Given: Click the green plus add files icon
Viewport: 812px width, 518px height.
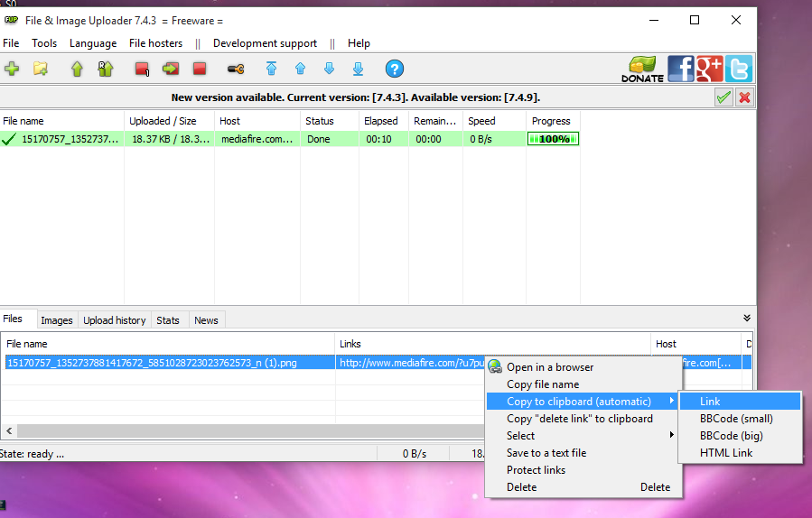Looking at the screenshot, I should click(12, 69).
